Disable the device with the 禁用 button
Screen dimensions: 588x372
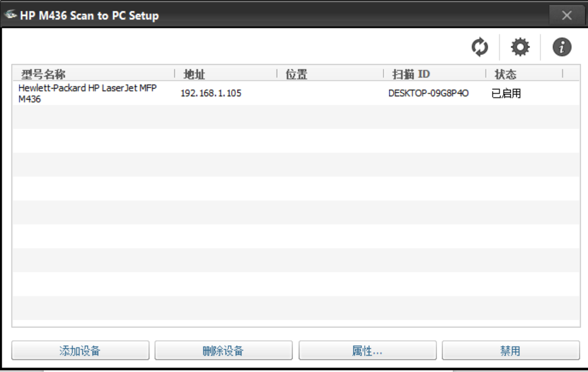(x=510, y=350)
